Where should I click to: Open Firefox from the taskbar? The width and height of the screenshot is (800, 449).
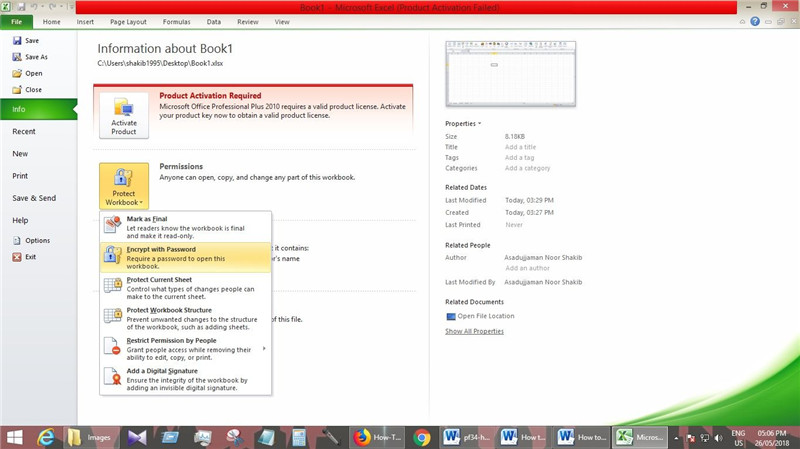(378, 437)
